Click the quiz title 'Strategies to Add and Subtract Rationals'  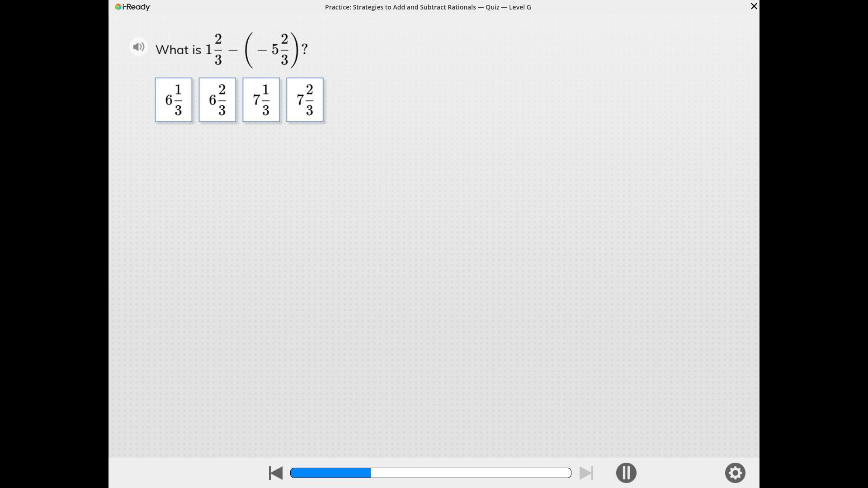pyautogui.click(x=414, y=7)
